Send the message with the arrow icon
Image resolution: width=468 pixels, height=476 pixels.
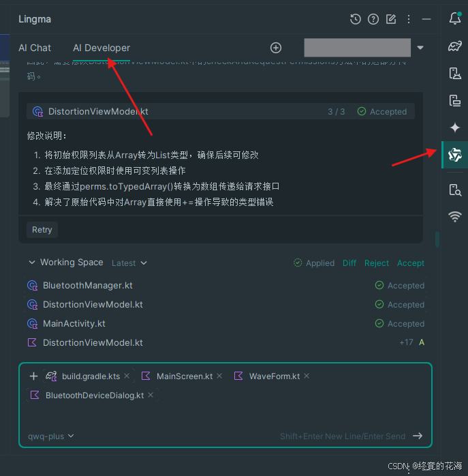[418, 436]
